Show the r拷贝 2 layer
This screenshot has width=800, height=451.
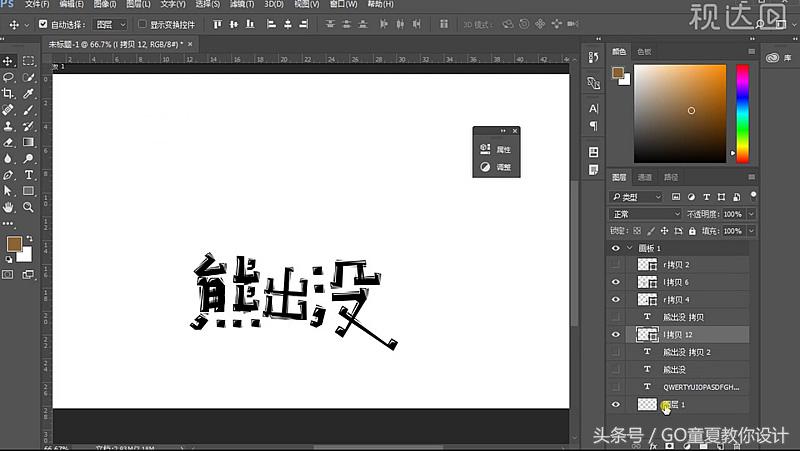point(616,264)
